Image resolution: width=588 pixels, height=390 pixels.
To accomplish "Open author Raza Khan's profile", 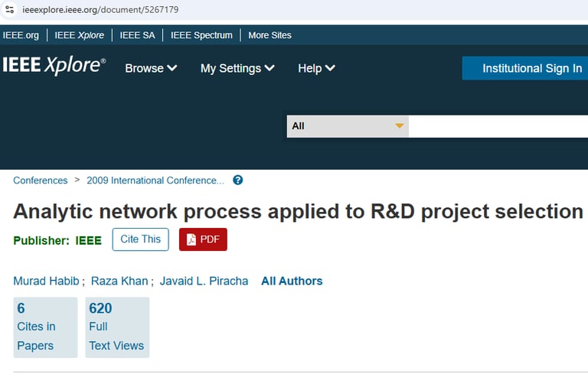I will (x=119, y=281).
